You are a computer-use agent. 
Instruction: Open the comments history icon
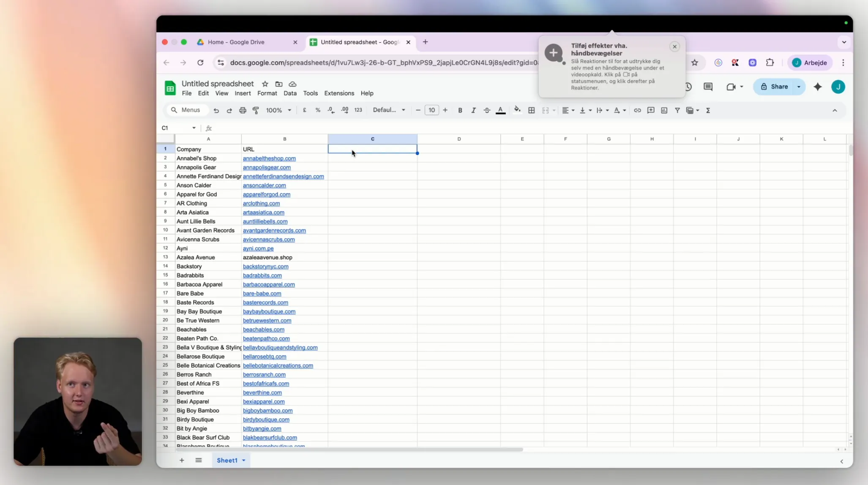pyautogui.click(x=708, y=87)
